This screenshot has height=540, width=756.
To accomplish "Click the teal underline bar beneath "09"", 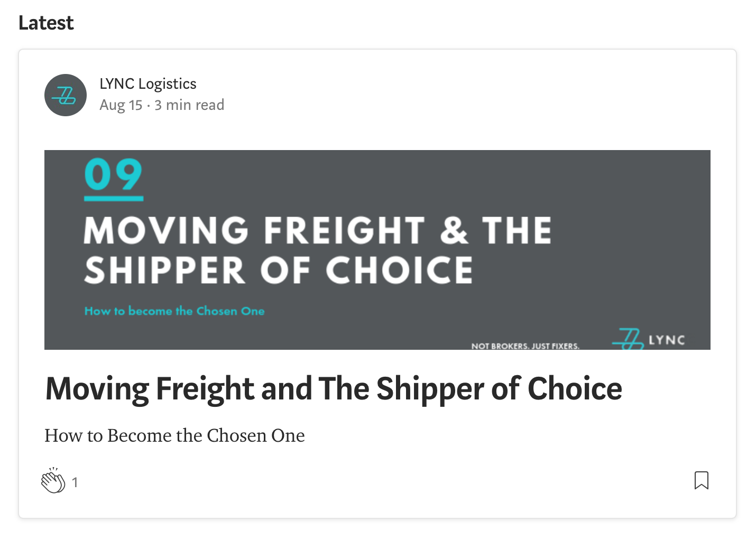I will [x=114, y=199].
